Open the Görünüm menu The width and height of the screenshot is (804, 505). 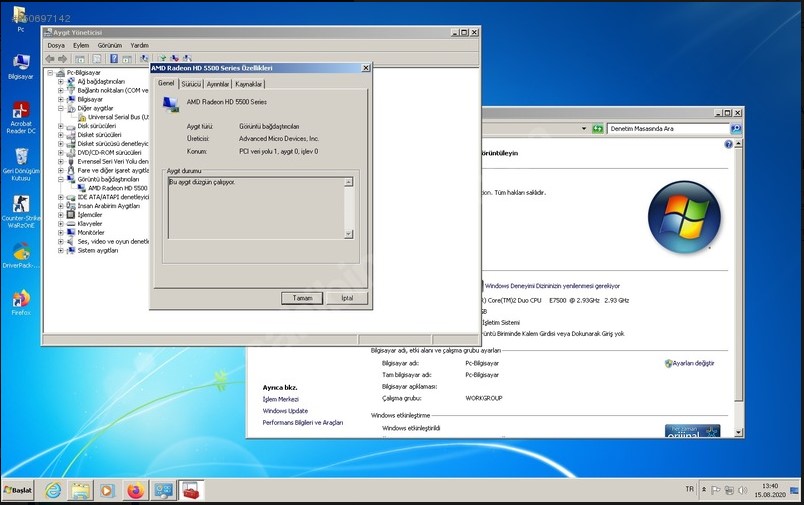(110, 45)
